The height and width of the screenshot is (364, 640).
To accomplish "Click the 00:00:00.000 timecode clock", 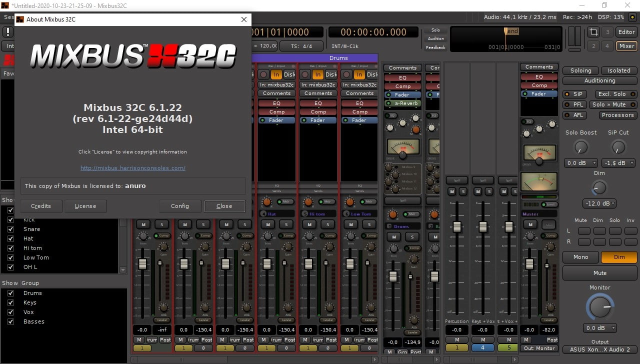I will (373, 32).
